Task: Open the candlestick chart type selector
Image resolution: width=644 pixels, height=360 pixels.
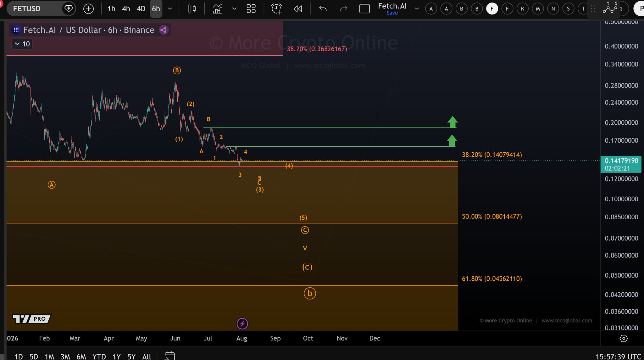Action: 192,8
